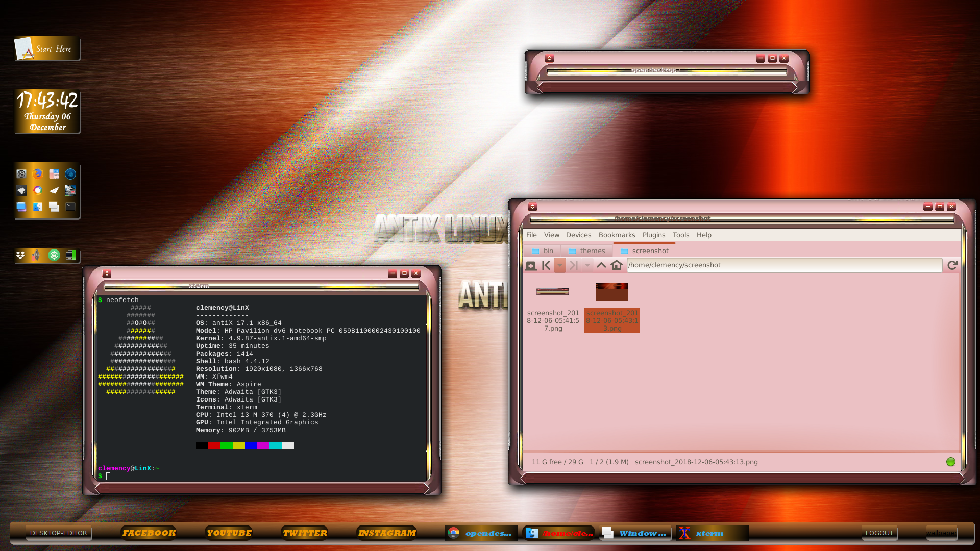The image size is (980, 551).
Task: Open the speaker volume tray icon
Action: point(36,255)
